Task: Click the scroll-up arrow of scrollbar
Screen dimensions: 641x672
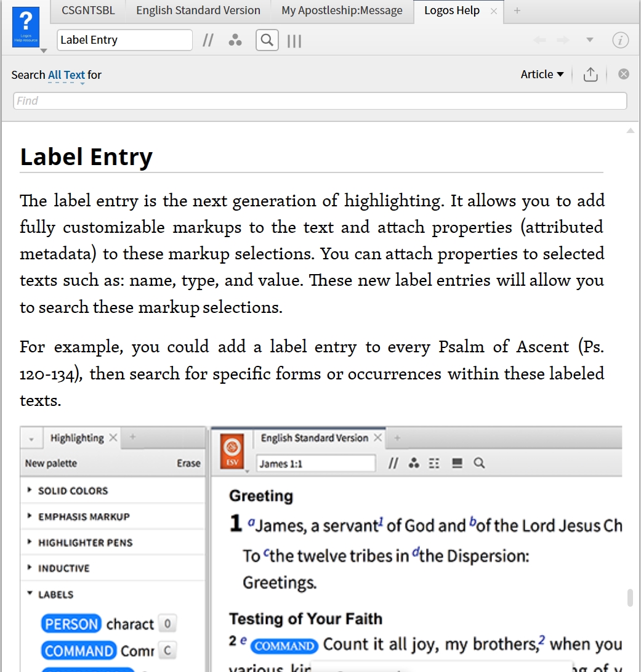Action: (630, 131)
